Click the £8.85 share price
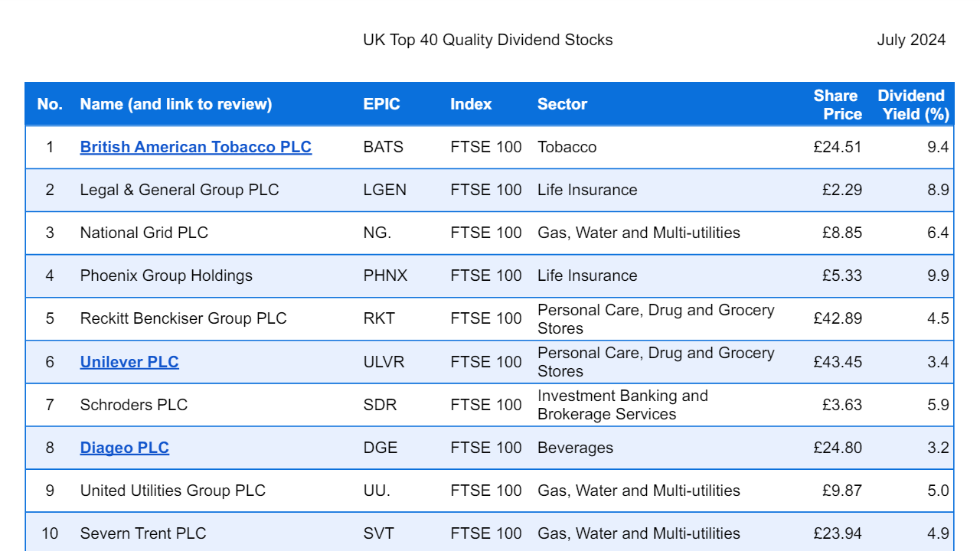 (x=842, y=233)
